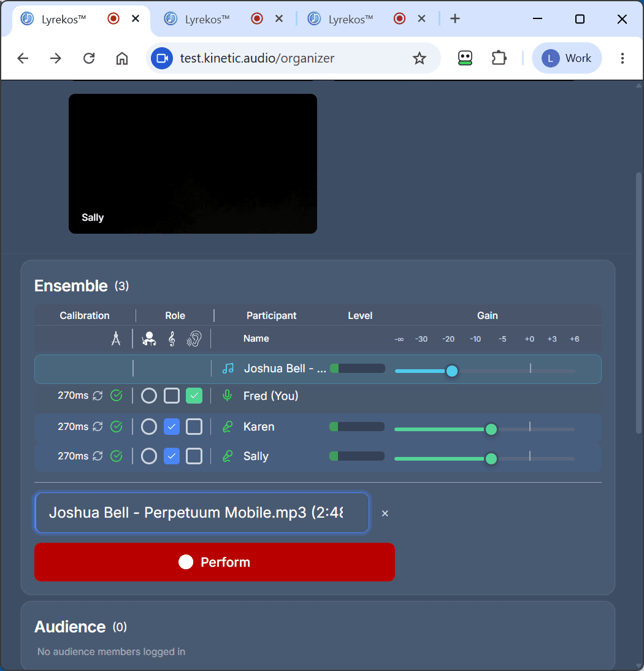Click the address bar URL test.kinetic.audio/organizer

pos(257,58)
